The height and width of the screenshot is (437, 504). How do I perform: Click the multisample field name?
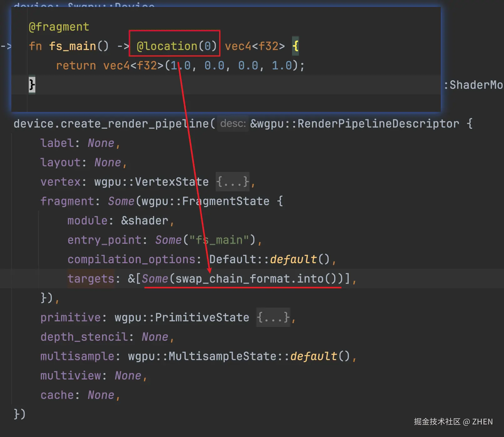[x=77, y=356]
